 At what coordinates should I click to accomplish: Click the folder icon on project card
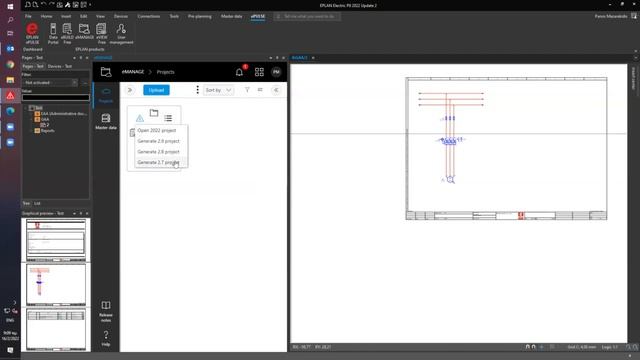[x=154, y=113]
